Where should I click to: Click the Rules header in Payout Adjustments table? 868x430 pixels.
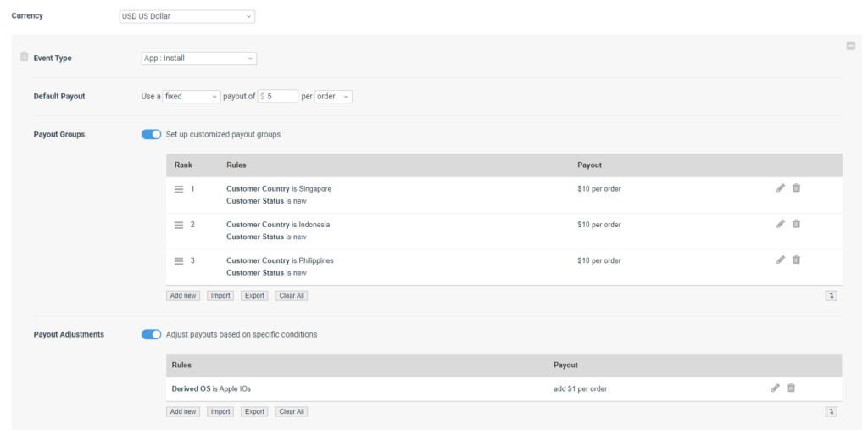181,366
